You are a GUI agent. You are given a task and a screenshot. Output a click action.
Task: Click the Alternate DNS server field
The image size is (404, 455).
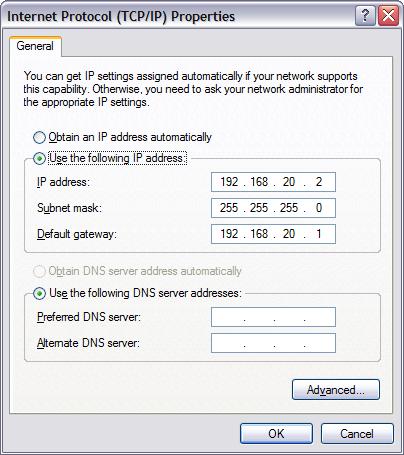click(273, 343)
